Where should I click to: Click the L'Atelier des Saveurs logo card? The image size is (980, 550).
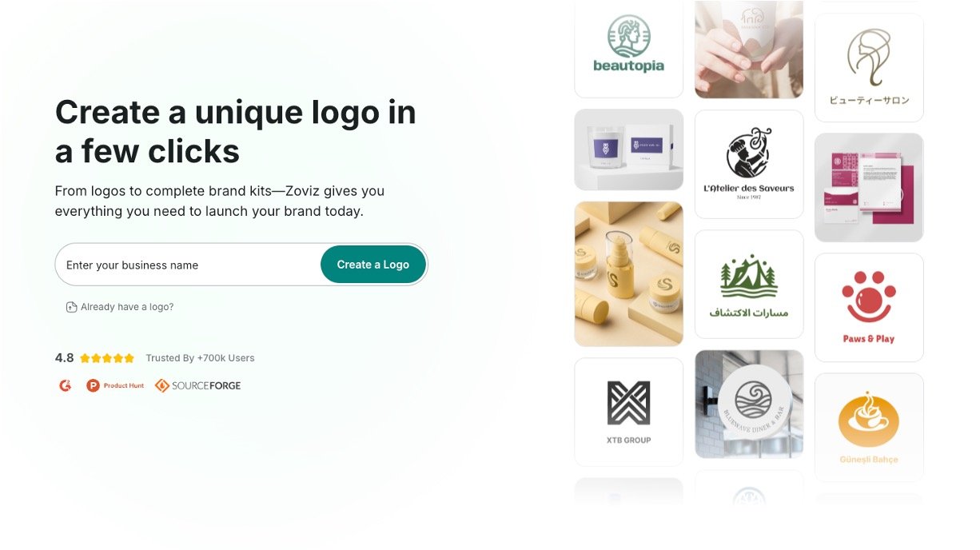coord(749,164)
